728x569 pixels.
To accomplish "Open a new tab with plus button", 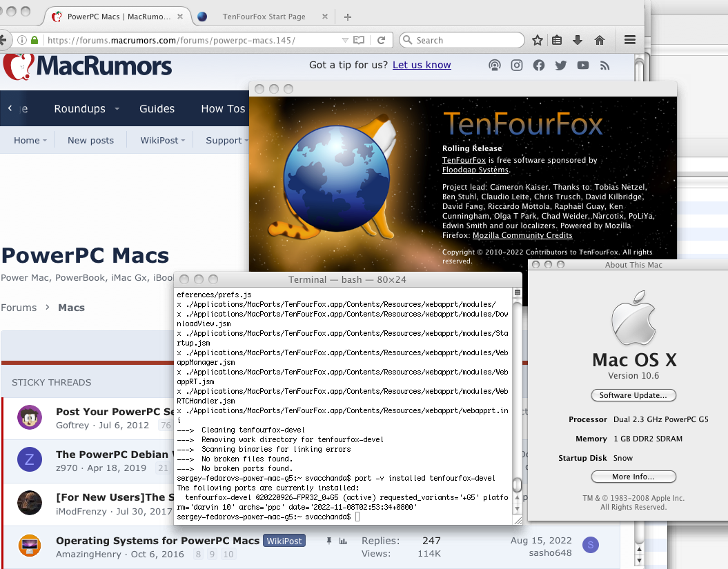I will click(x=347, y=17).
